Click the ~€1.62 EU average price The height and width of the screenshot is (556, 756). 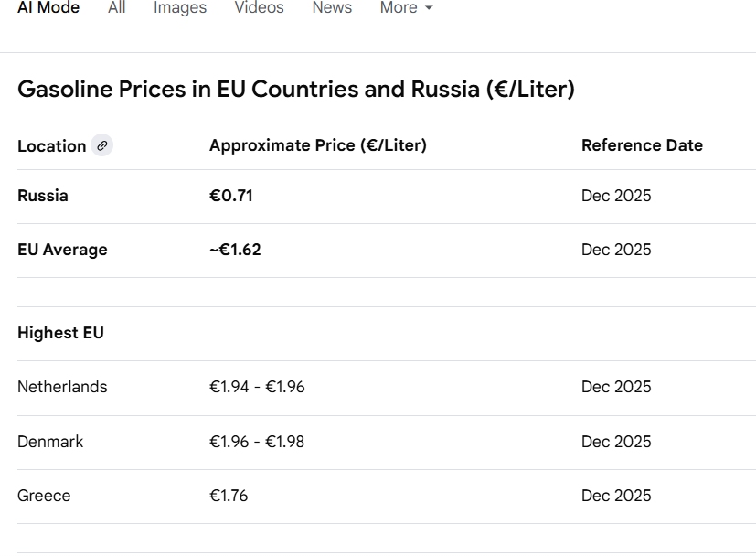click(x=235, y=250)
